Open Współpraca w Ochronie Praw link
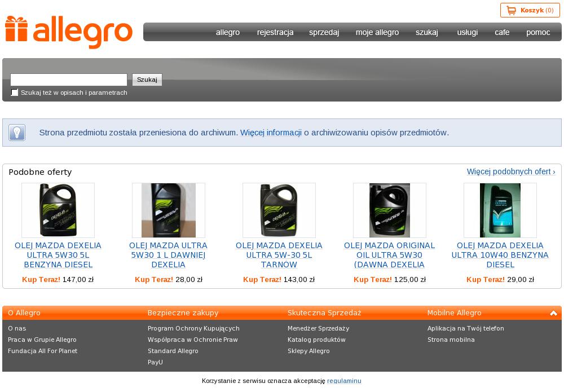 (193, 340)
